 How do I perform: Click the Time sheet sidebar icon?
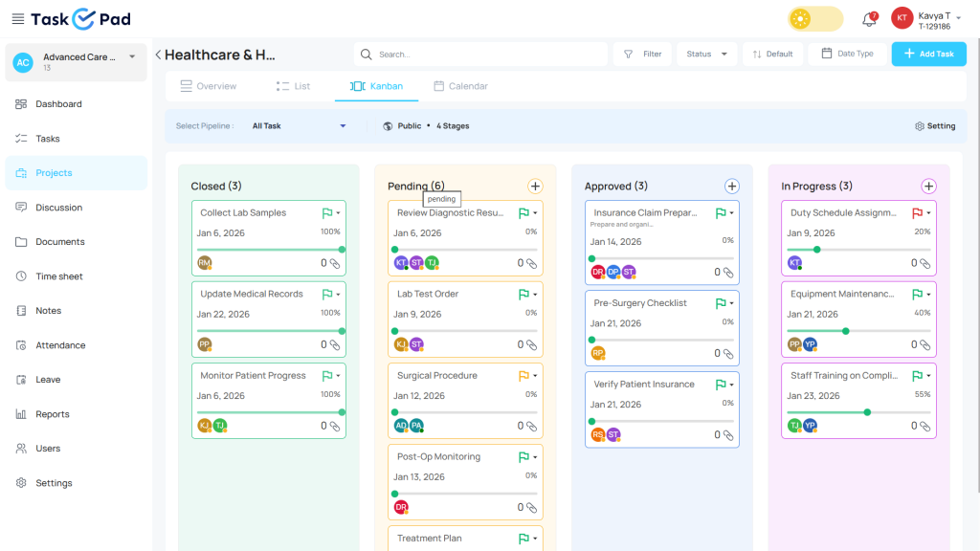click(21, 276)
